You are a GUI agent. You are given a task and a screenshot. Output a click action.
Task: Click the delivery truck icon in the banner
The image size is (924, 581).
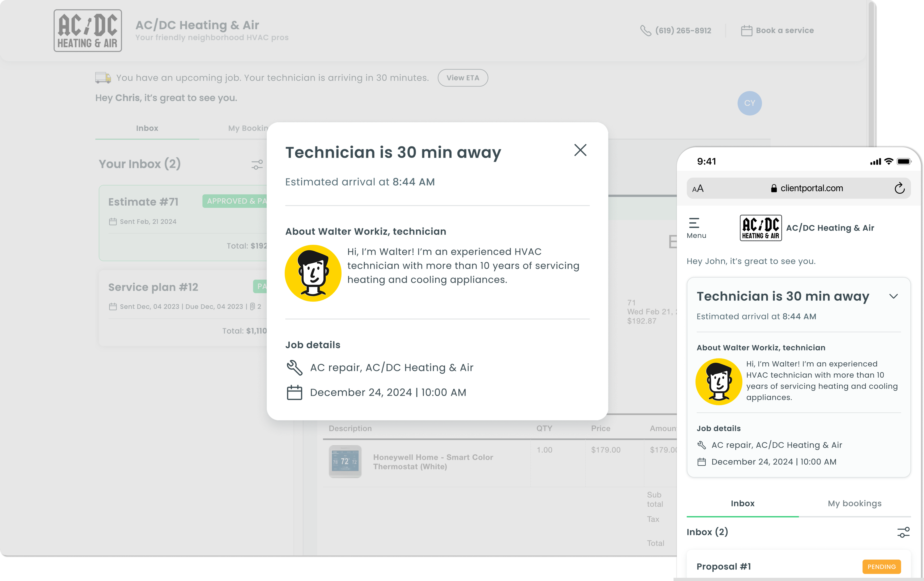(x=103, y=78)
